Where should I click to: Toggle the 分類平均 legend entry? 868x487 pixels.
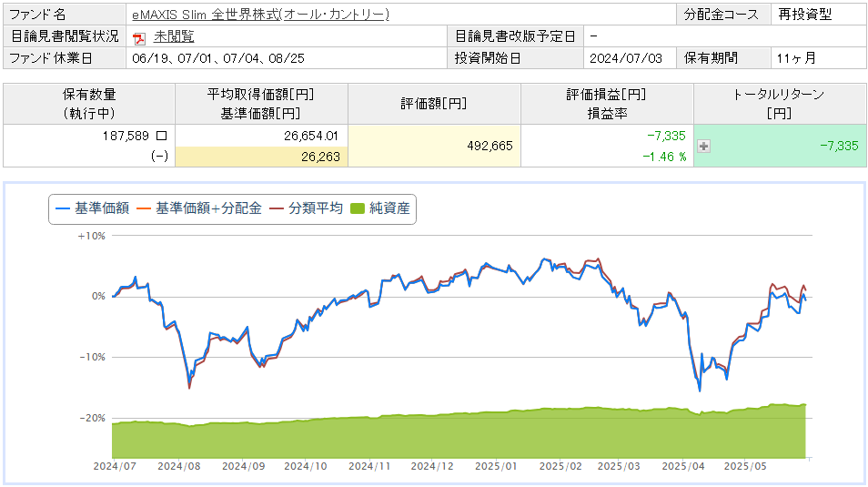pos(306,208)
